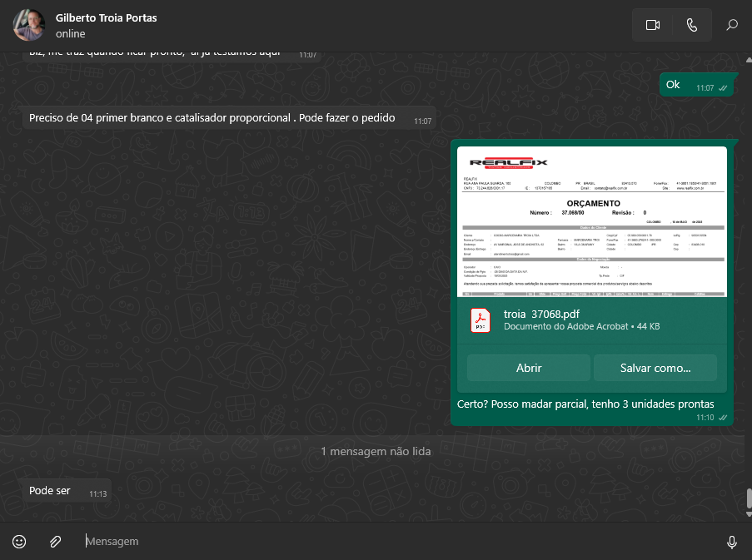Open search in chat magnifier icon
The height and width of the screenshot is (560, 752).
732,25
